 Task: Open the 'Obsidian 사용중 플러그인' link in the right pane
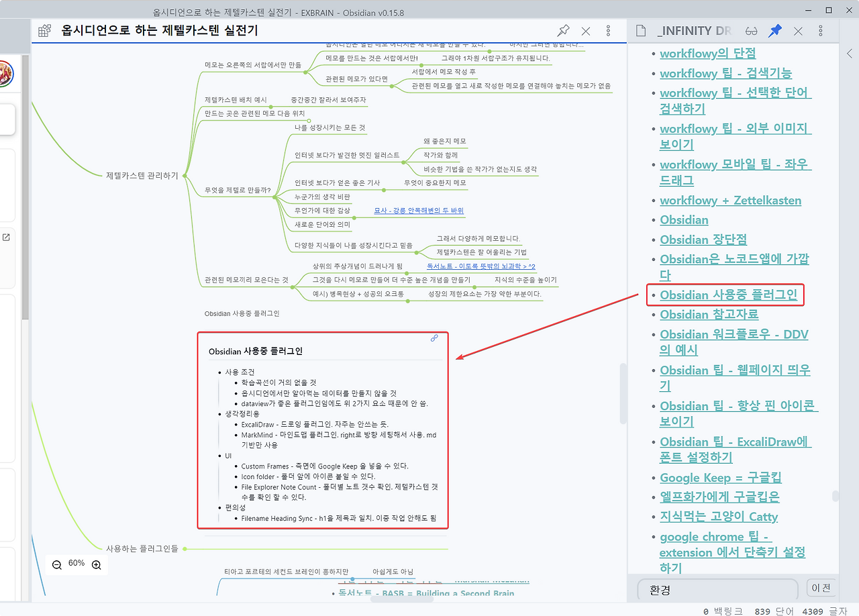pos(728,295)
